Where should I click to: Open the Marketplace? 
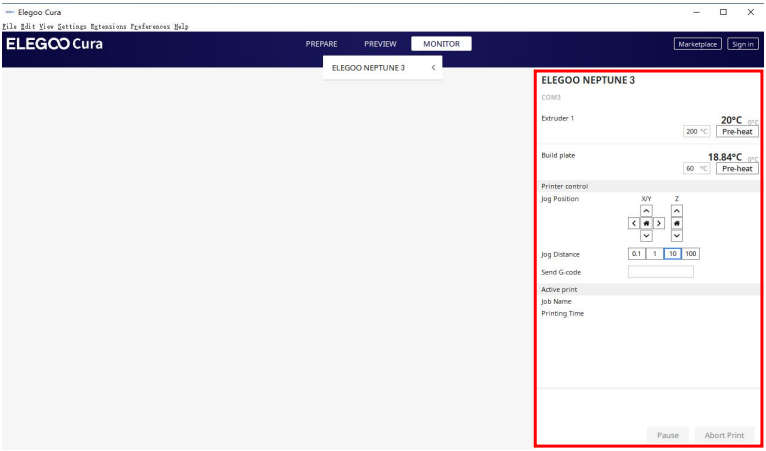(x=698, y=44)
